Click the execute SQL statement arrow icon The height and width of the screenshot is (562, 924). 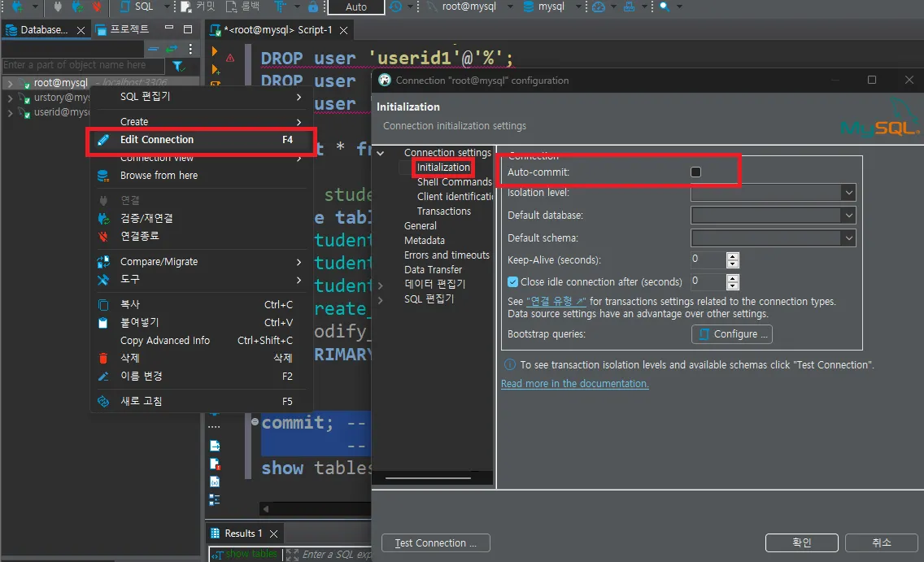[x=215, y=51]
